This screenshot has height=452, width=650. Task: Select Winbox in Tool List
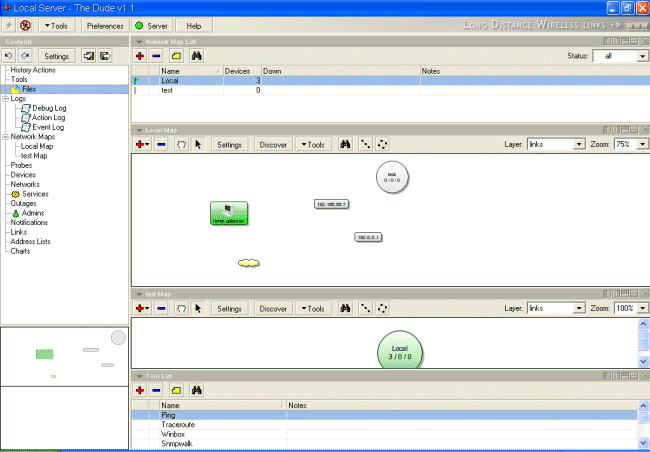coord(384,434)
